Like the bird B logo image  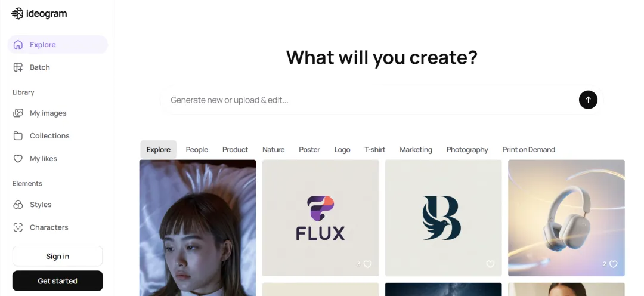click(490, 264)
